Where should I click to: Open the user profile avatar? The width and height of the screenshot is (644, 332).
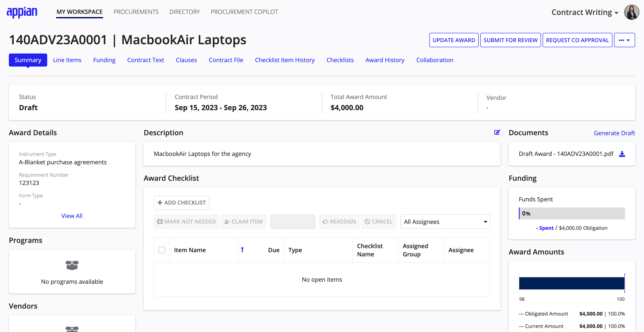631,12
